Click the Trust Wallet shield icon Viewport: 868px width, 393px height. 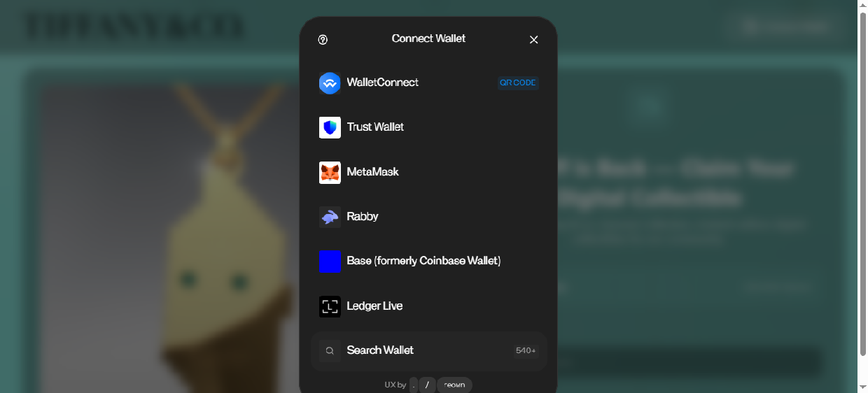click(330, 127)
